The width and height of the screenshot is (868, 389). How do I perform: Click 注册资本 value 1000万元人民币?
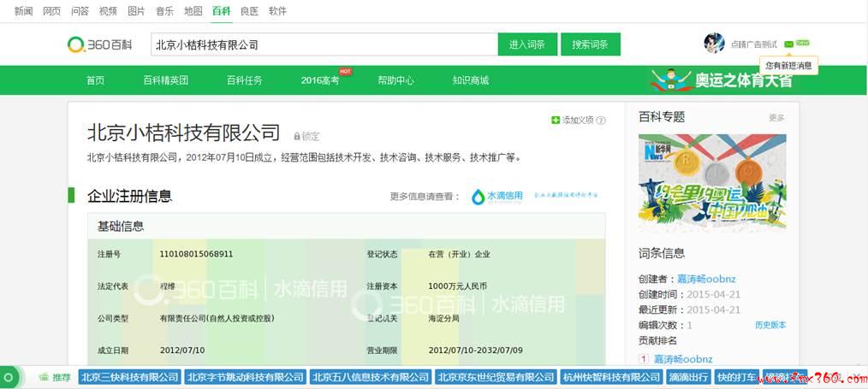457,286
